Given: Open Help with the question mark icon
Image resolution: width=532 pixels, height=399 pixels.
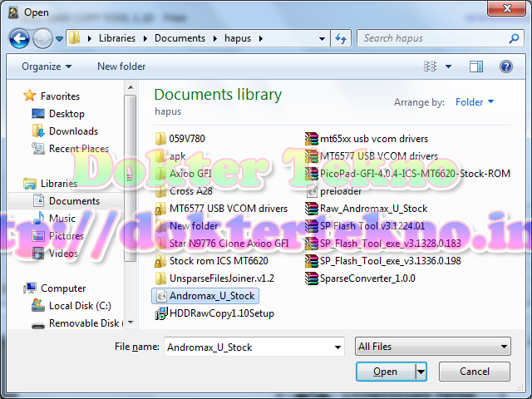Looking at the screenshot, I should point(506,66).
